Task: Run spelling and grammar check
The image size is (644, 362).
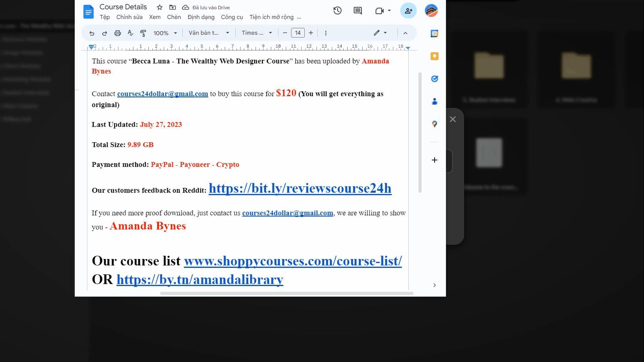Action: pos(130,33)
